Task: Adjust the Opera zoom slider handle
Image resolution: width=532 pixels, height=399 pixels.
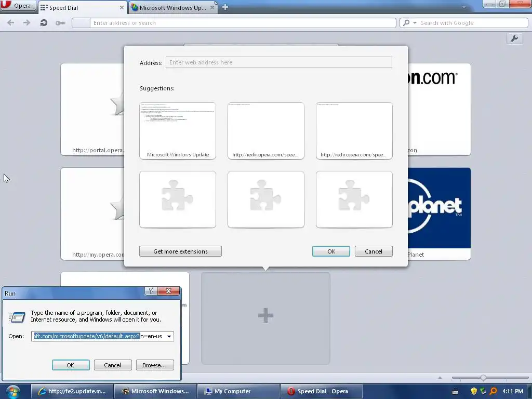Action: pyautogui.click(x=483, y=377)
